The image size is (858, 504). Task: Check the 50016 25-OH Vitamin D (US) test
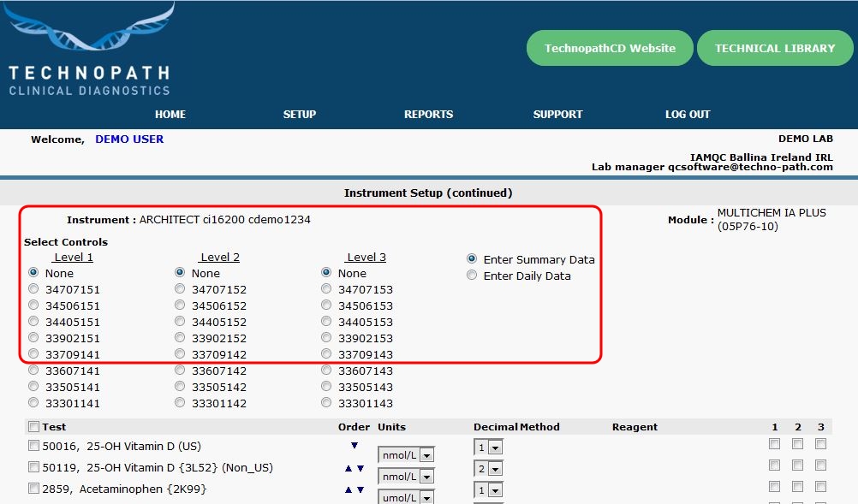pyautogui.click(x=34, y=446)
